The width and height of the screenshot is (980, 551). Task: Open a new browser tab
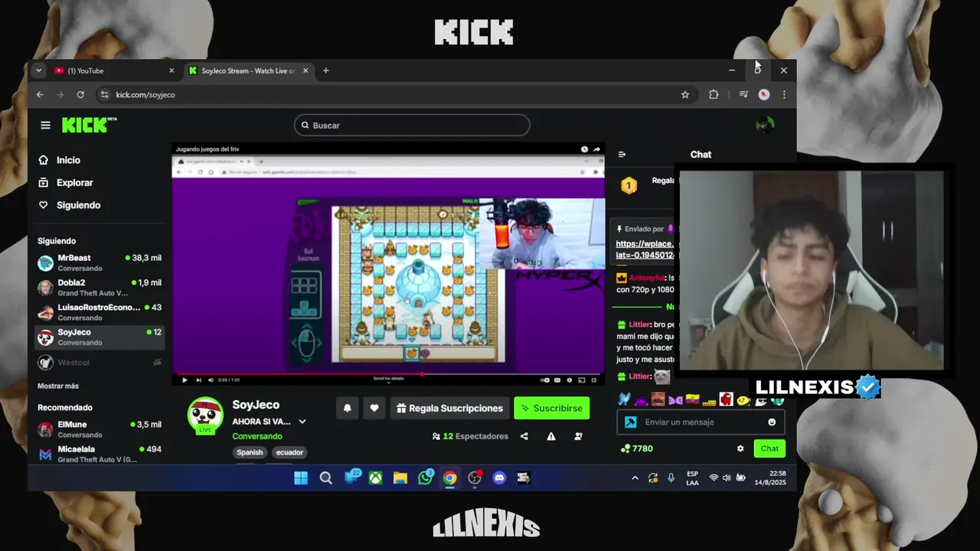tap(325, 70)
